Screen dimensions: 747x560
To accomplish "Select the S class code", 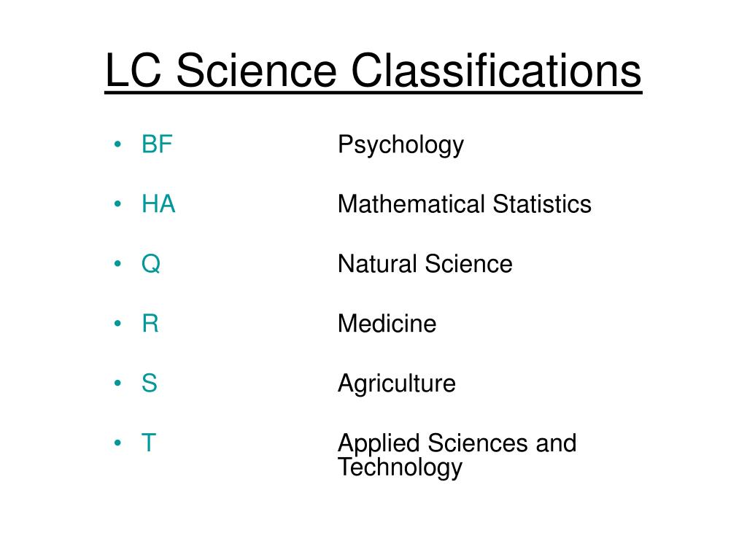I will [150, 383].
